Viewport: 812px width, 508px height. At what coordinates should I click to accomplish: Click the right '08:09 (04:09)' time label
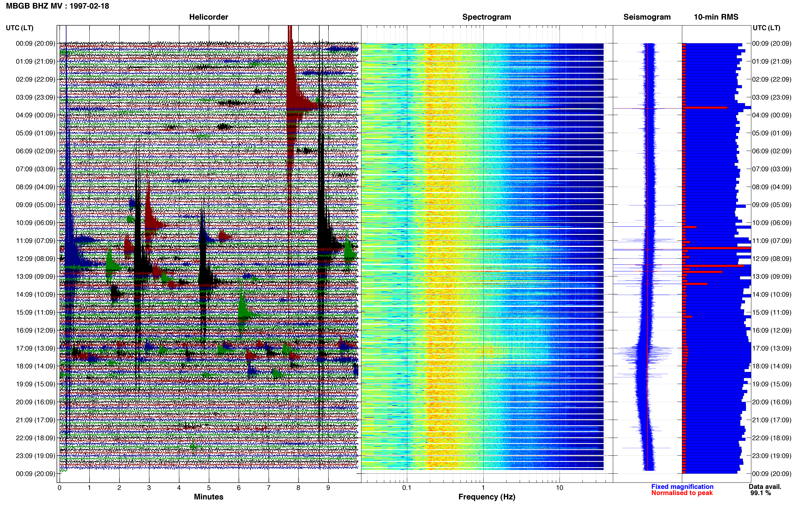pyautogui.click(x=772, y=187)
